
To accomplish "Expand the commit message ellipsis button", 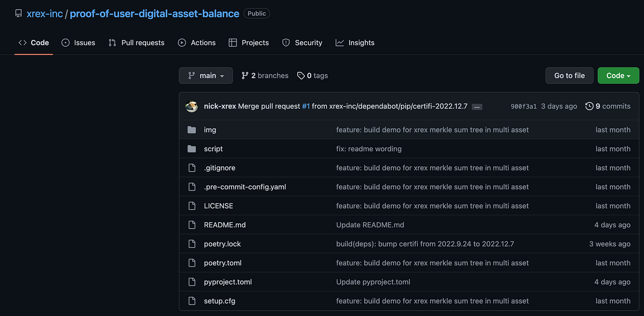I will pos(477,107).
